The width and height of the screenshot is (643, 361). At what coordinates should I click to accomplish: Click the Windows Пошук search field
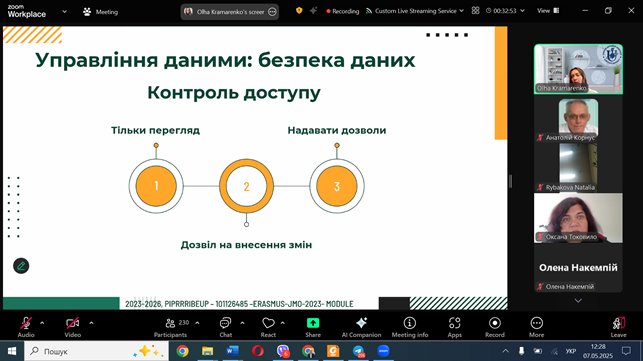coord(97,351)
